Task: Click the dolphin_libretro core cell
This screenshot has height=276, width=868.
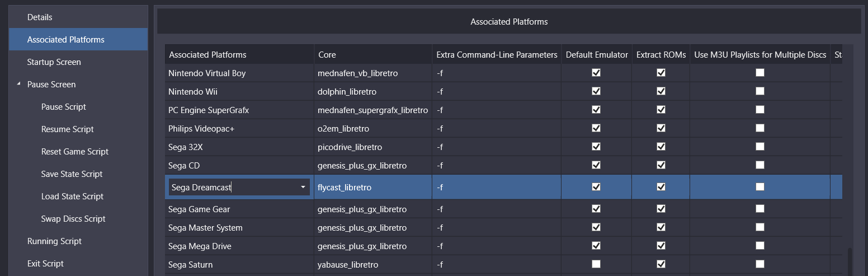Action: [x=373, y=91]
